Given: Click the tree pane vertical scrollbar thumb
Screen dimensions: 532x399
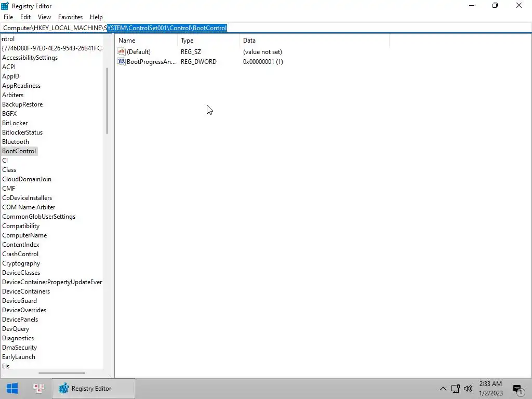Looking at the screenshot, I should coord(107,101).
